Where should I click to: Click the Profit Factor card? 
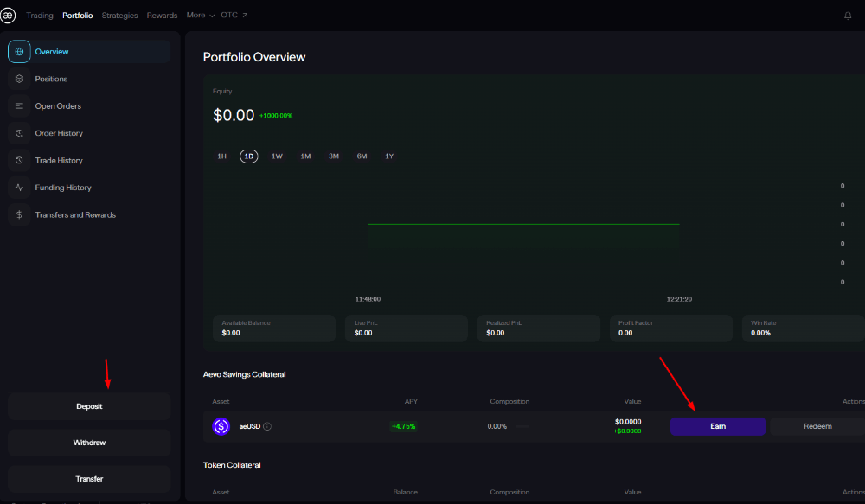(671, 329)
